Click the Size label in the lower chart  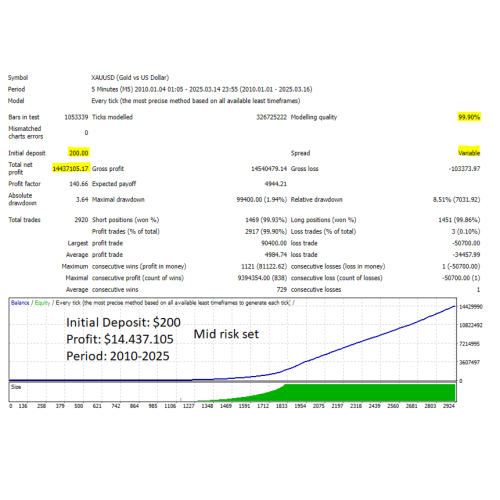(x=16, y=387)
